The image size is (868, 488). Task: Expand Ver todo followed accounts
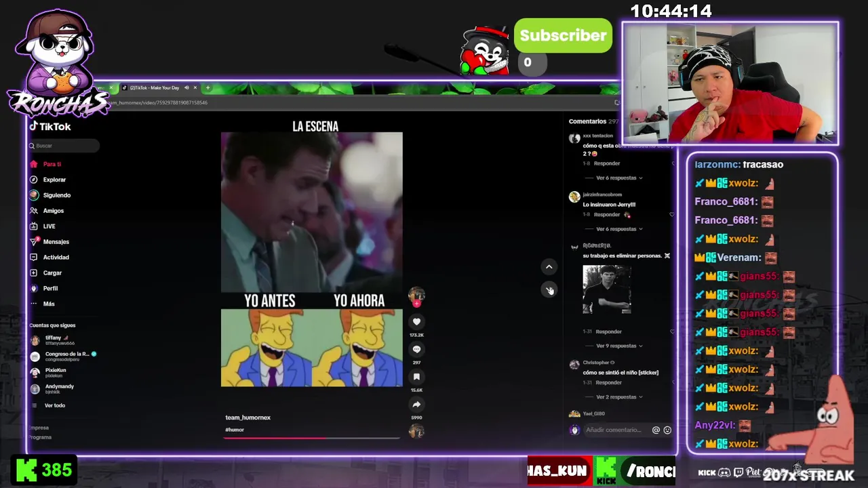coord(54,405)
